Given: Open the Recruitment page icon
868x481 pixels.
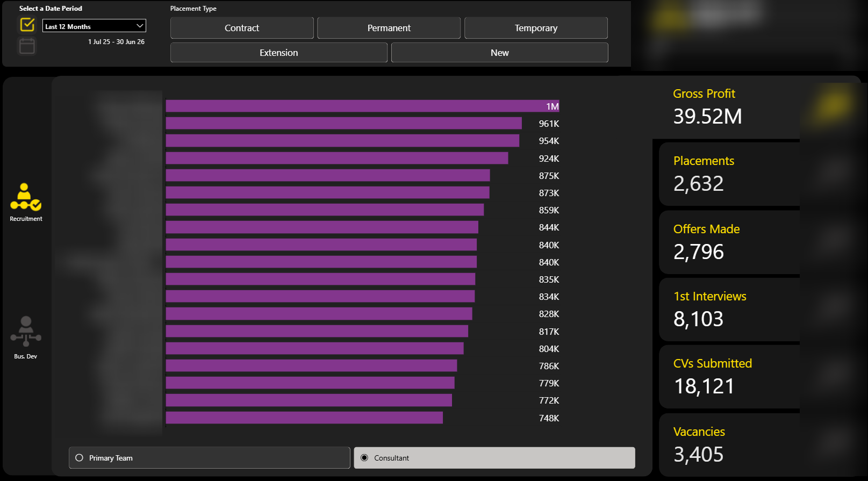Looking at the screenshot, I should coord(26,197).
